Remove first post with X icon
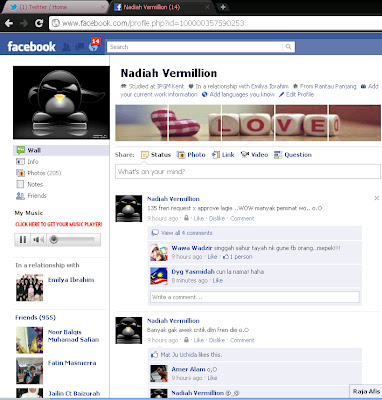This screenshot has width=382, height=400. point(377,198)
